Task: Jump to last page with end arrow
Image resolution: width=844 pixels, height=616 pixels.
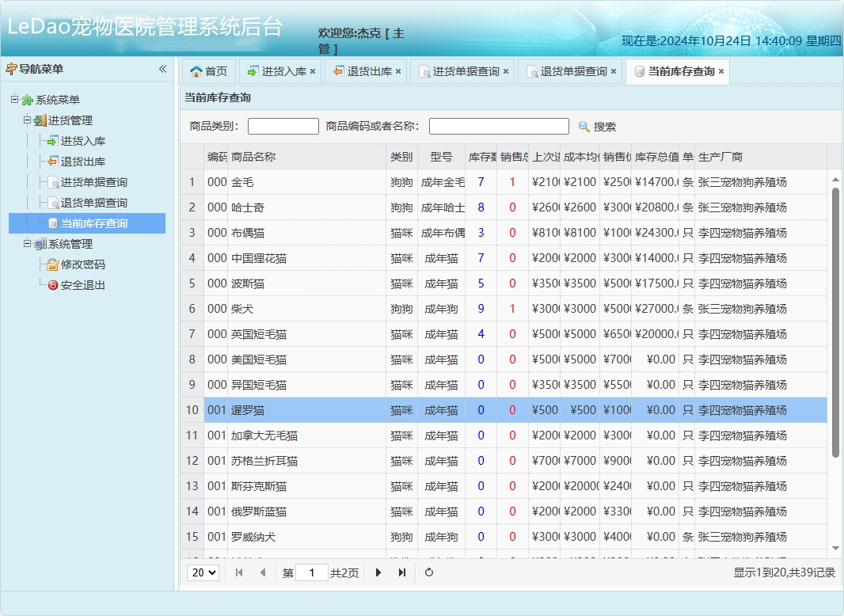Action: pos(402,572)
